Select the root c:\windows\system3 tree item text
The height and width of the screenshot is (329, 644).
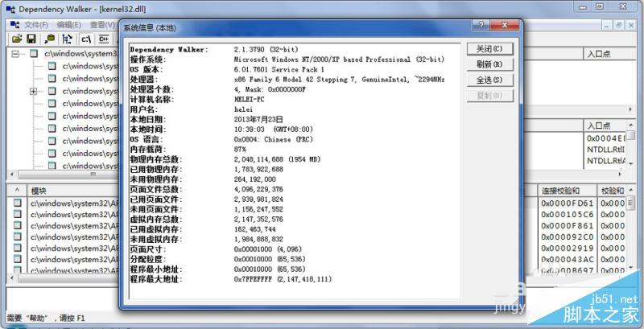click(x=81, y=53)
